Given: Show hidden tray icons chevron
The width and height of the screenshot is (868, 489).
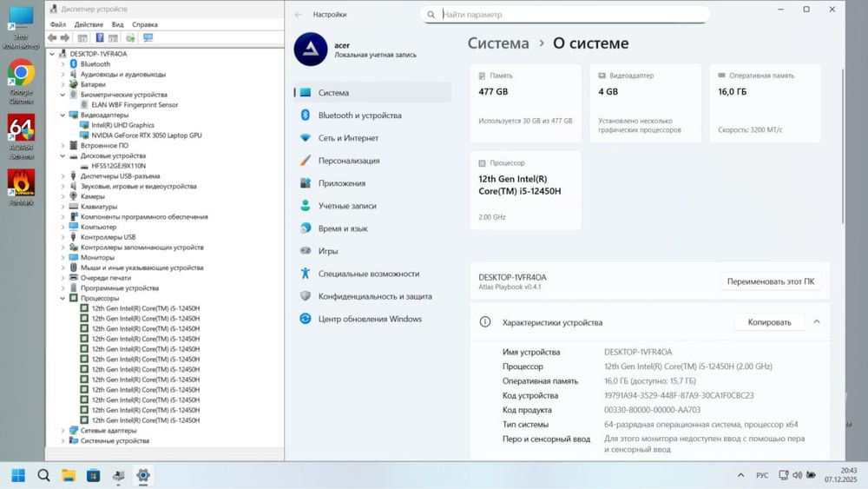Looking at the screenshot, I should [x=740, y=475].
